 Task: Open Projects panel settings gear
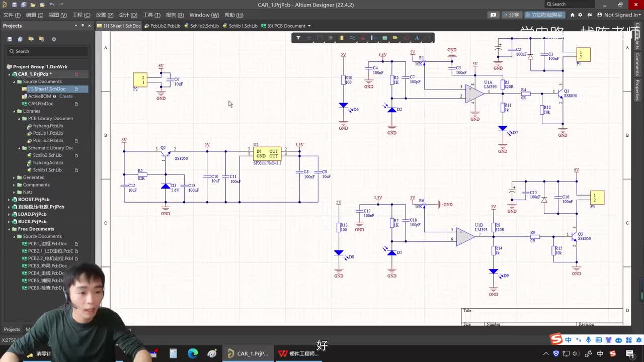pos(54,39)
